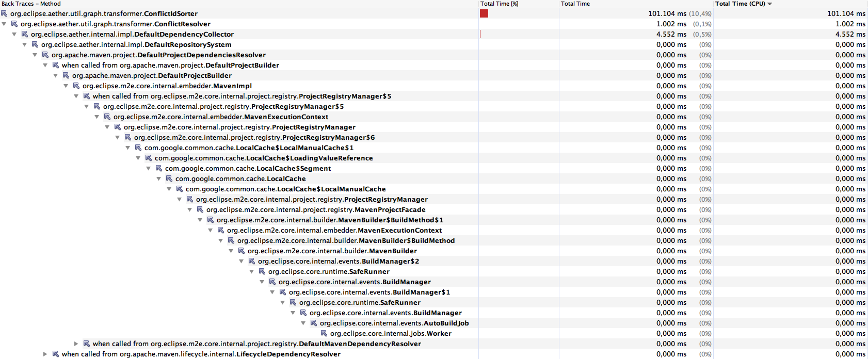
Task: Select the MavenBuilder$BuildMethod$1 row text
Action: [330, 220]
